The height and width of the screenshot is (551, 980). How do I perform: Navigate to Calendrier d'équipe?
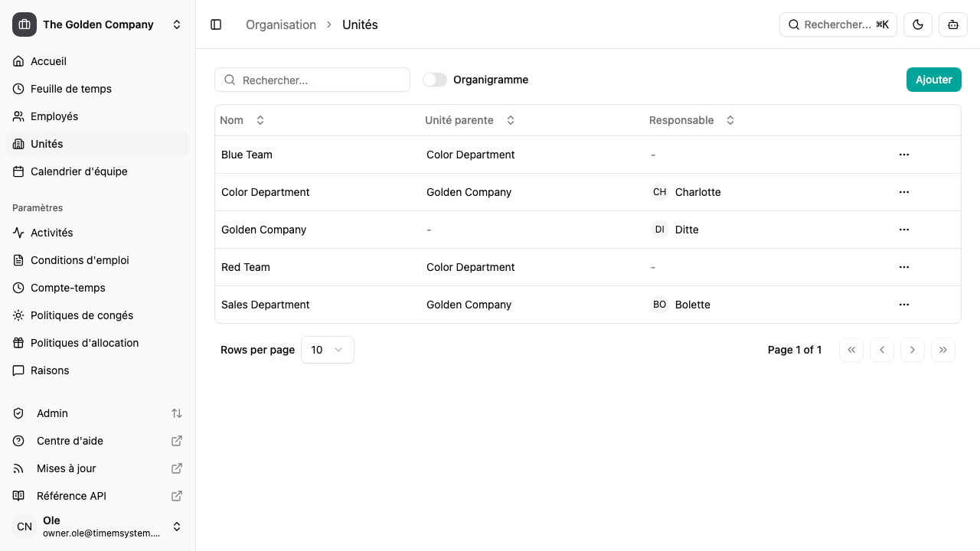pyautogui.click(x=79, y=171)
